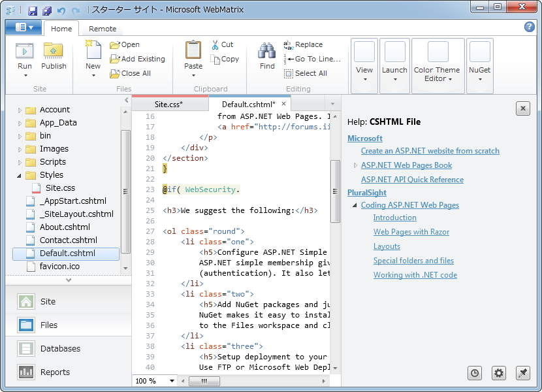Click the clock history icon in help pane
This screenshot has width=542, height=392.
(475, 373)
